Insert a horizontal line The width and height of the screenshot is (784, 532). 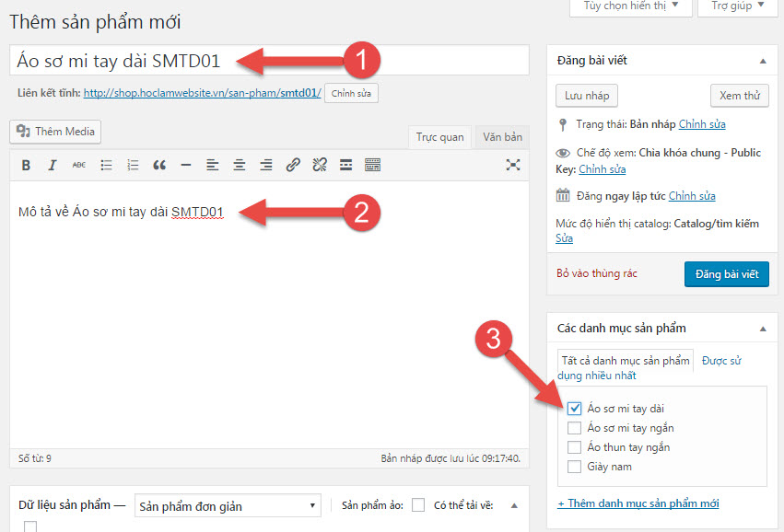tap(186, 165)
